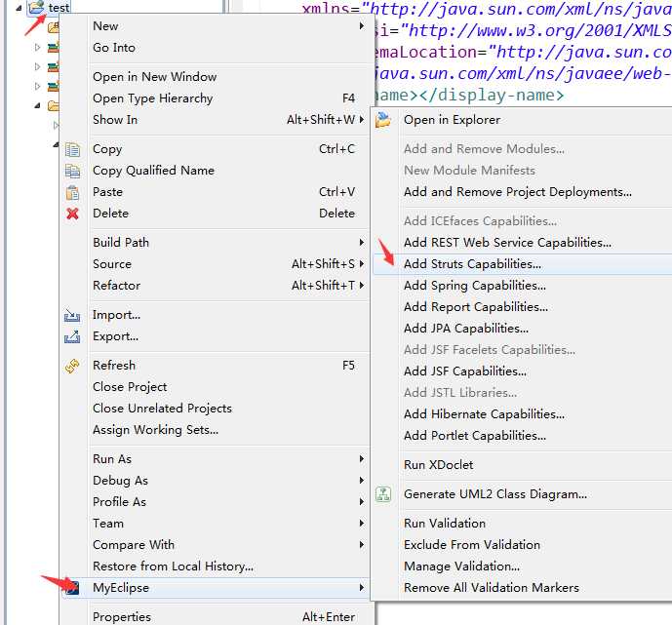
Task: Expand the Build Path submenu arrow
Action: [x=362, y=243]
